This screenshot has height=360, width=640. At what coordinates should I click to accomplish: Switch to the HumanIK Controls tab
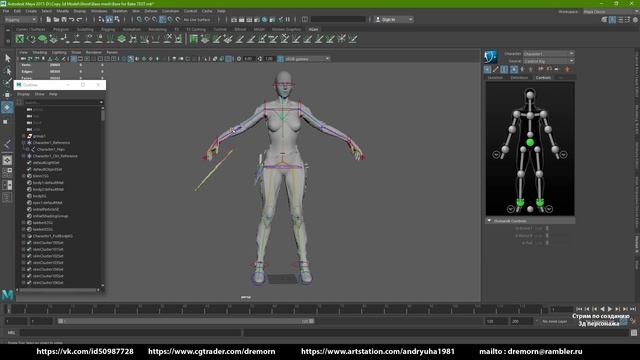point(543,78)
